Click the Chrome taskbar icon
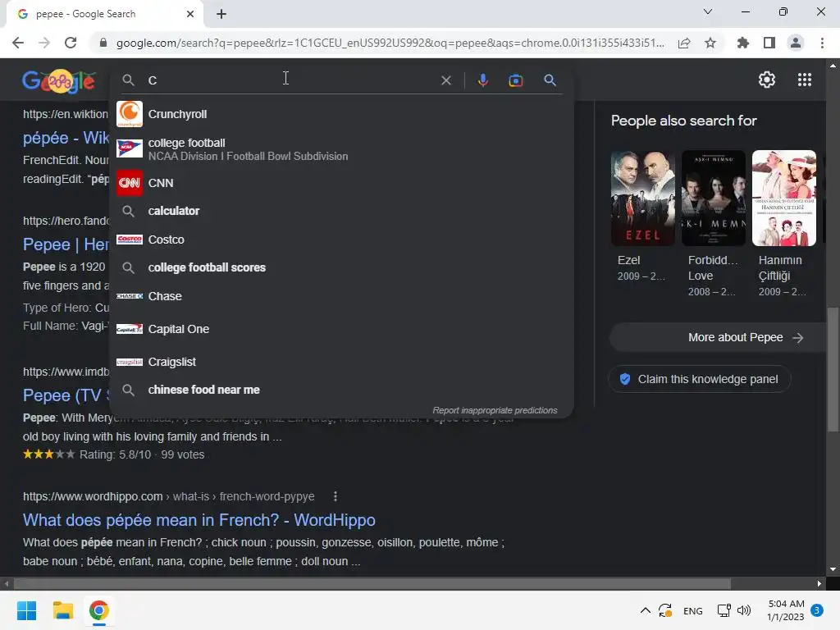 [98, 610]
